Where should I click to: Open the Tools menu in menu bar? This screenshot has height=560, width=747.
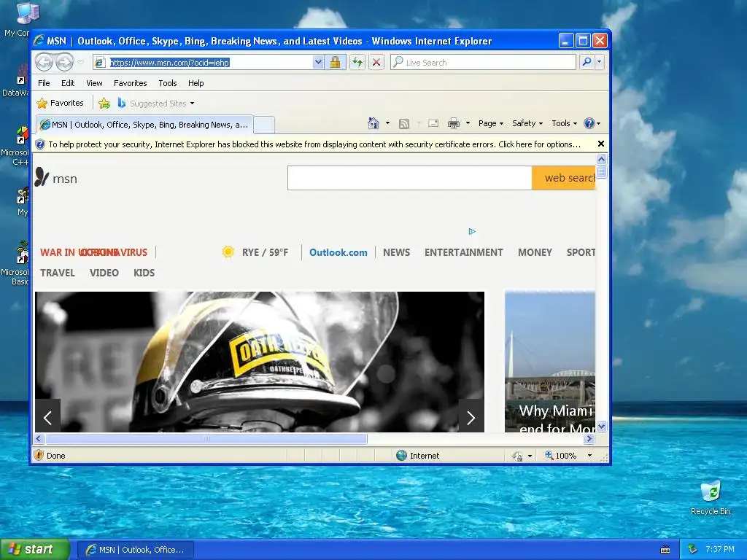pyautogui.click(x=168, y=83)
